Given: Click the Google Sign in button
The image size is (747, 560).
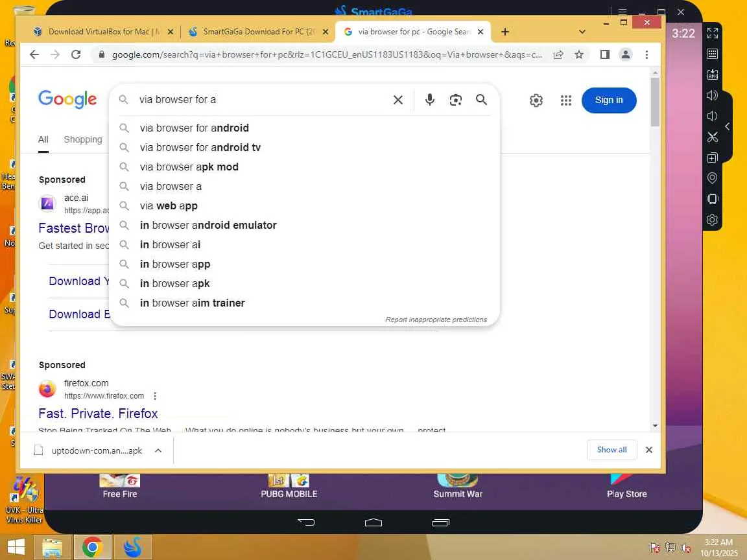Looking at the screenshot, I should coord(609,100).
